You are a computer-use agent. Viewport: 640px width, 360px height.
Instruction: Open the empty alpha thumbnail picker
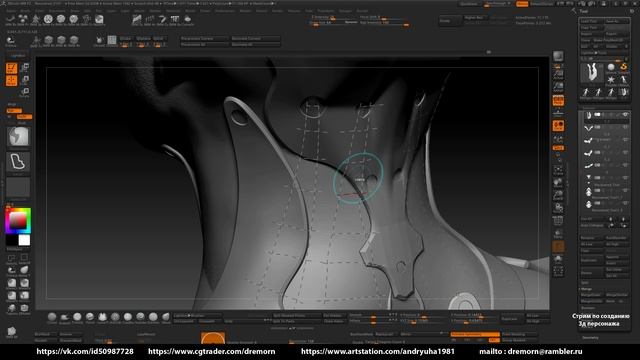click(18, 188)
